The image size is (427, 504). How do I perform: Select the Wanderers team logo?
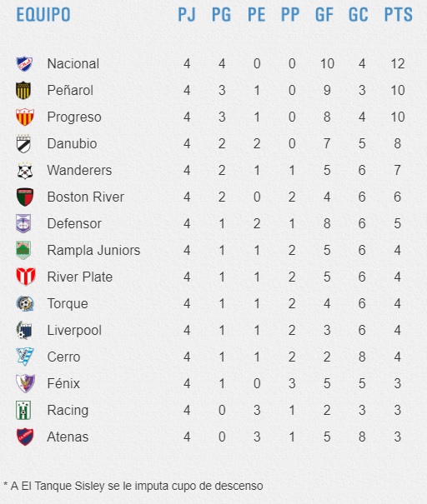coord(24,170)
